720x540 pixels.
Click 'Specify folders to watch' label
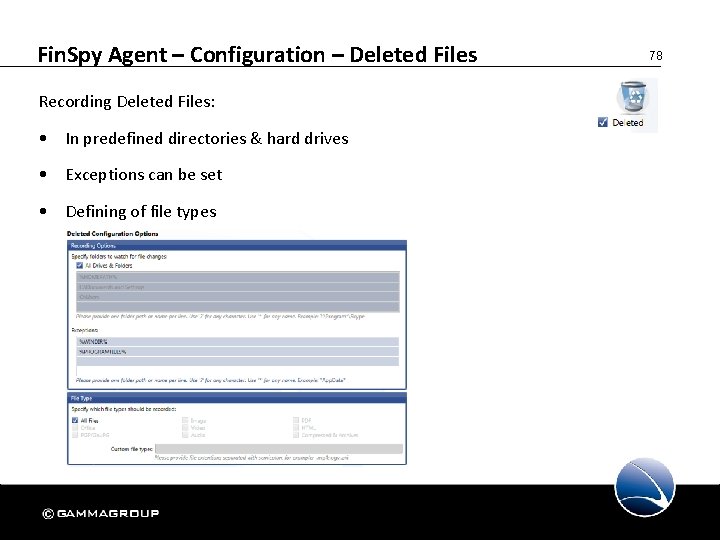tap(119, 256)
